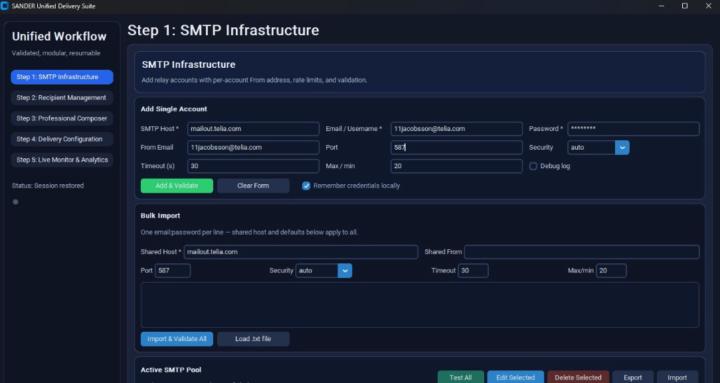Click the SMTP Host field in Add Single Account
This screenshot has width=720, height=383.
point(253,129)
